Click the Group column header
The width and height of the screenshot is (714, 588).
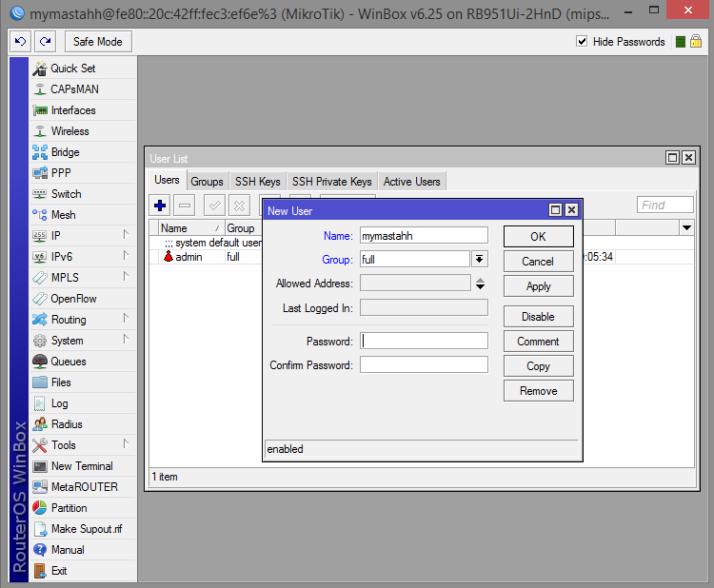pyautogui.click(x=244, y=227)
